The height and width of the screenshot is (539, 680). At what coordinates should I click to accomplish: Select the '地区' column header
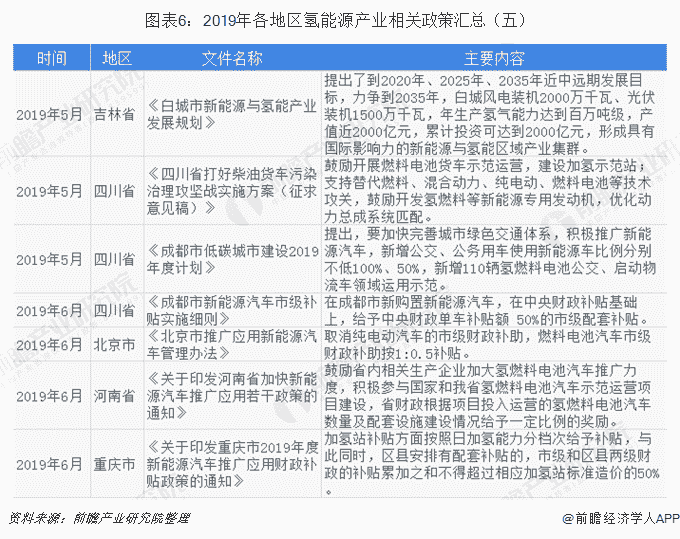coord(117,58)
